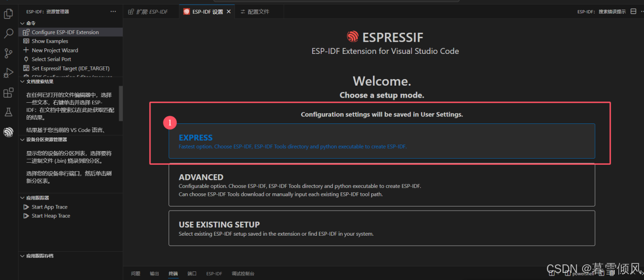Click ESP-IDF: 搜索错误提示 in the editor toolbar
This screenshot has width=644, height=280.
pos(601,12)
